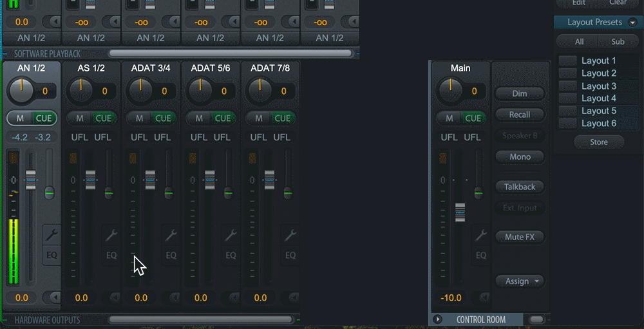Select the All view tab
This screenshot has height=329, width=644.
[579, 42]
